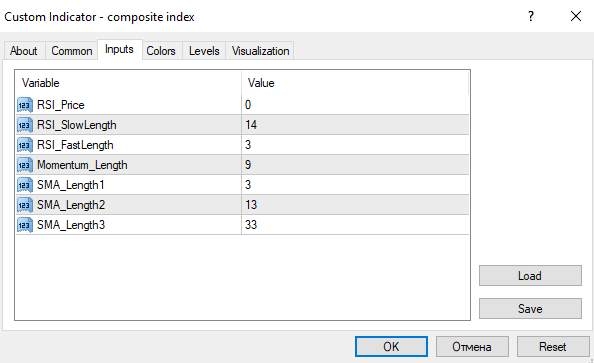Click the SMA_Length1 integer icon

pos(25,185)
